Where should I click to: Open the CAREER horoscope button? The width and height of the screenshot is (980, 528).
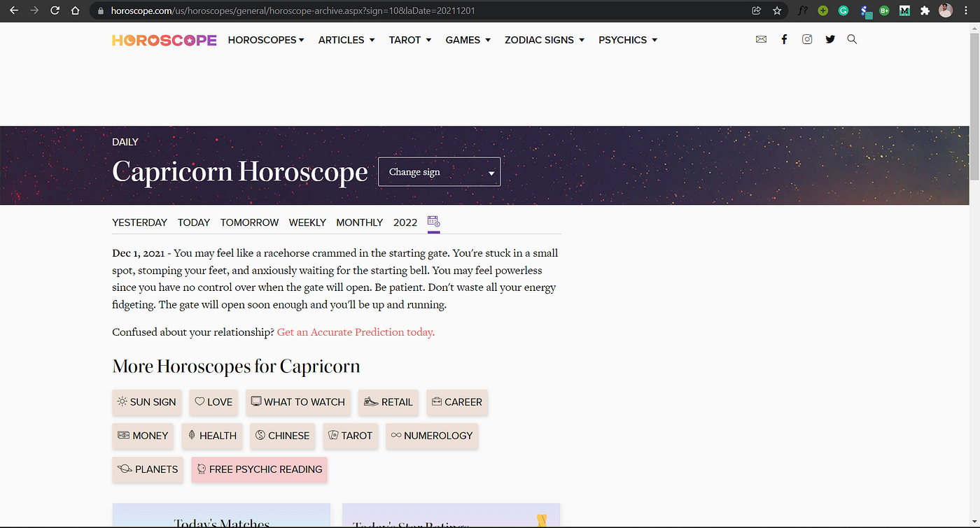457,402
